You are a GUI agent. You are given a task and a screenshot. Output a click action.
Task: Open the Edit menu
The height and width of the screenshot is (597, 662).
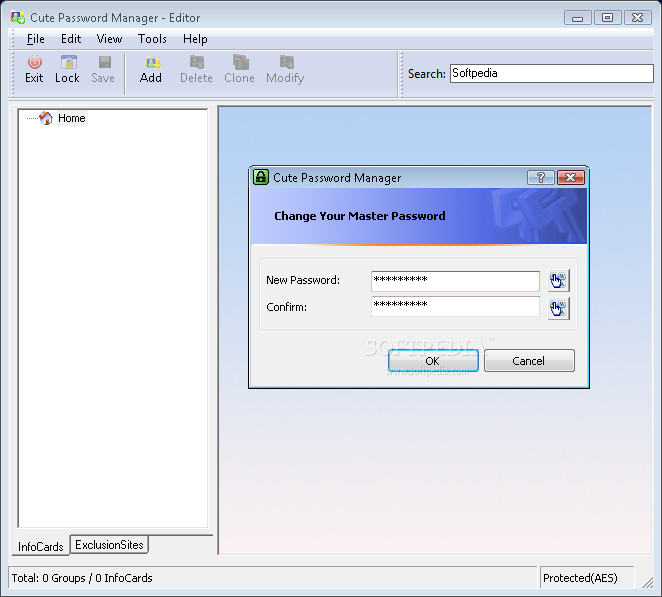[x=71, y=39]
